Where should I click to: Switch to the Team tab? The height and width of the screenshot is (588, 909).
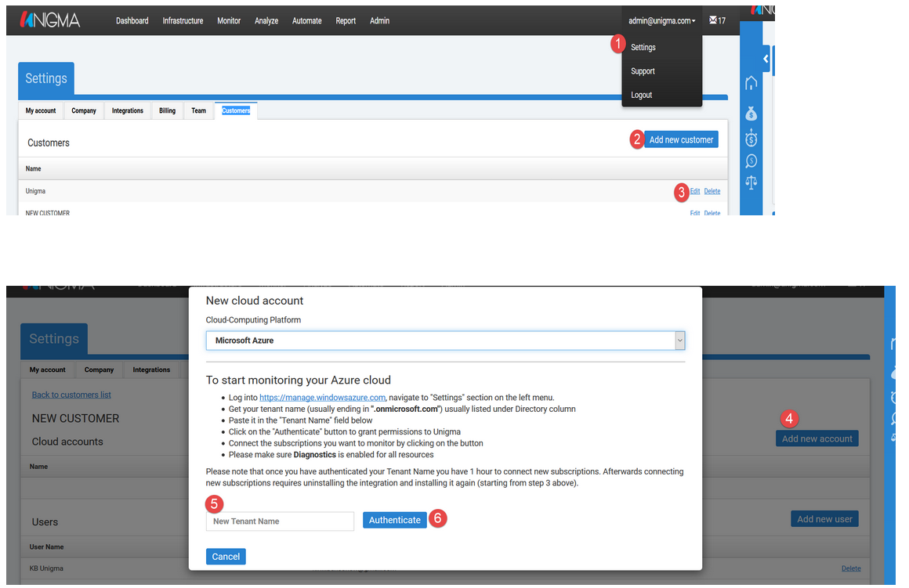click(x=199, y=110)
